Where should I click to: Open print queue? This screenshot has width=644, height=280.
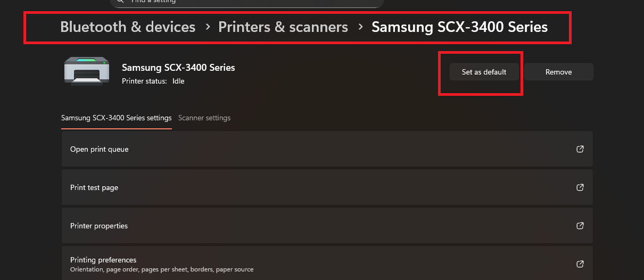(x=100, y=149)
